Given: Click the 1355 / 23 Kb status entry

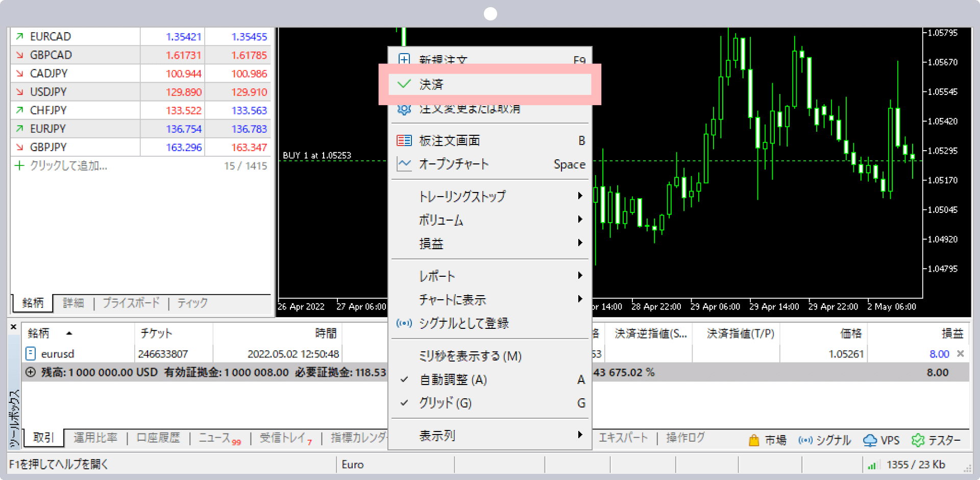Looking at the screenshot, I should [x=916, y=465].
